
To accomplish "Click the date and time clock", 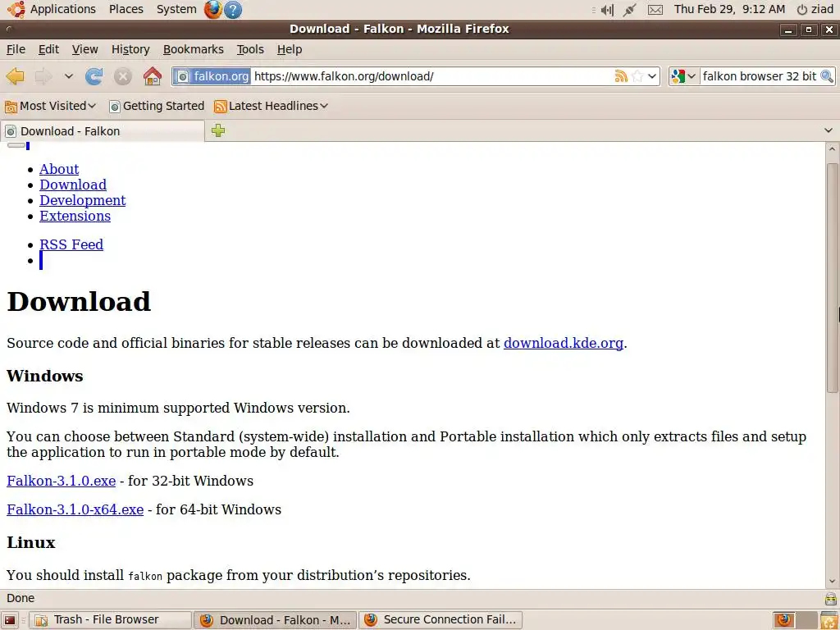I will (729, 9).
